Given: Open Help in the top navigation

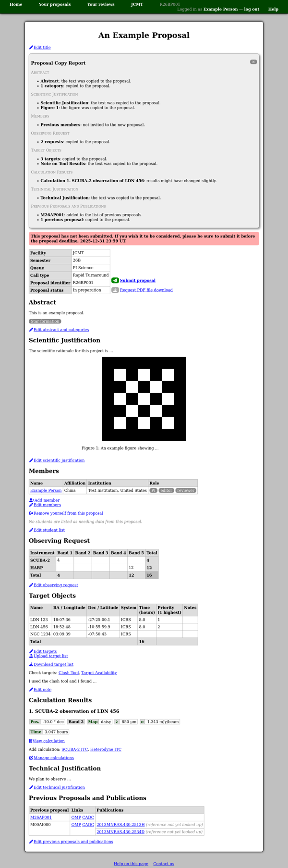Looking at the screenshot, I should point(273,9).
